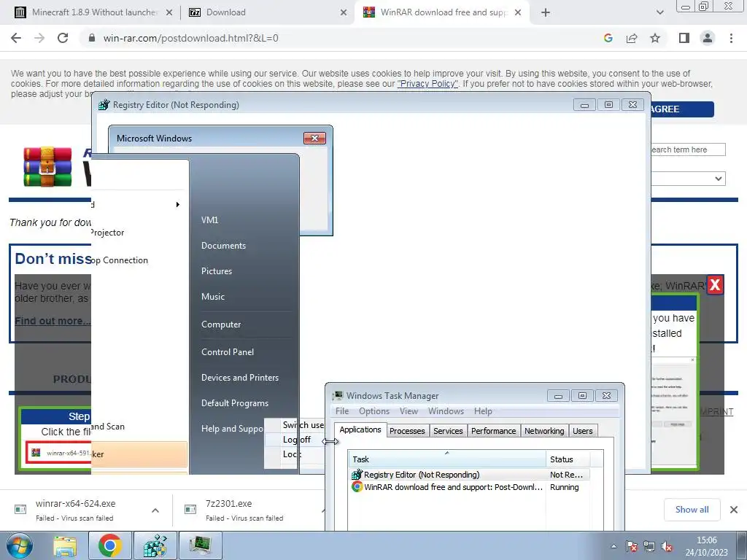Switch to Services tab in Task Manager
This screenshot has height=560, width=747.
tap(448, 431)
